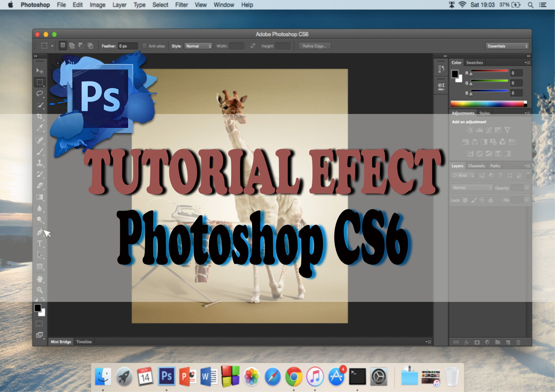Add a Levels adjustment
The height and width of the screenshot is (392, 555).
479,130
